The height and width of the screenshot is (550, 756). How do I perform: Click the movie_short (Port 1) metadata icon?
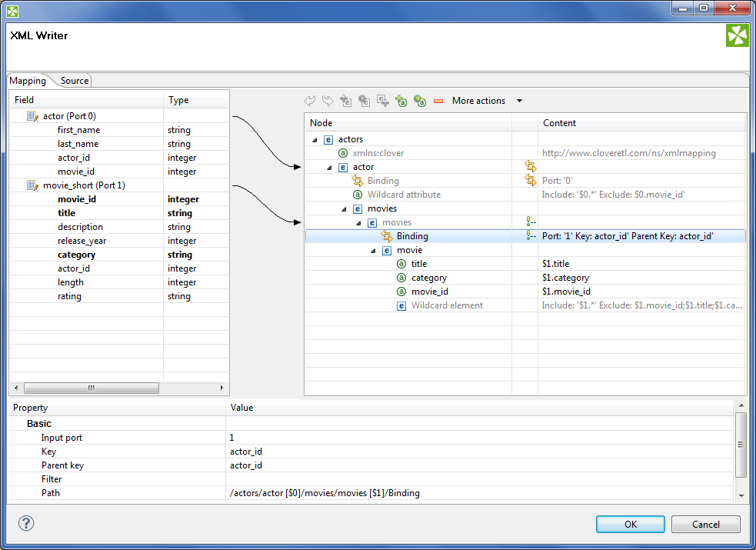point(32,185)
